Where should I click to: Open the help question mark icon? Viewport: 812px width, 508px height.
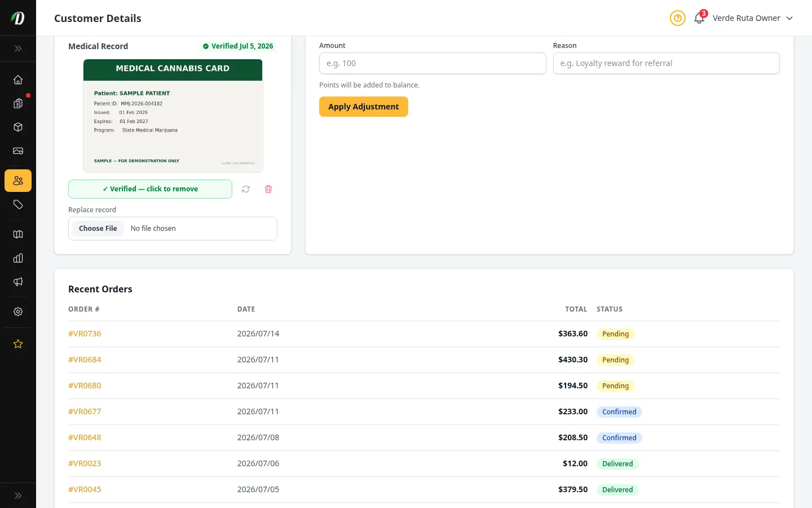pos(678,18)
